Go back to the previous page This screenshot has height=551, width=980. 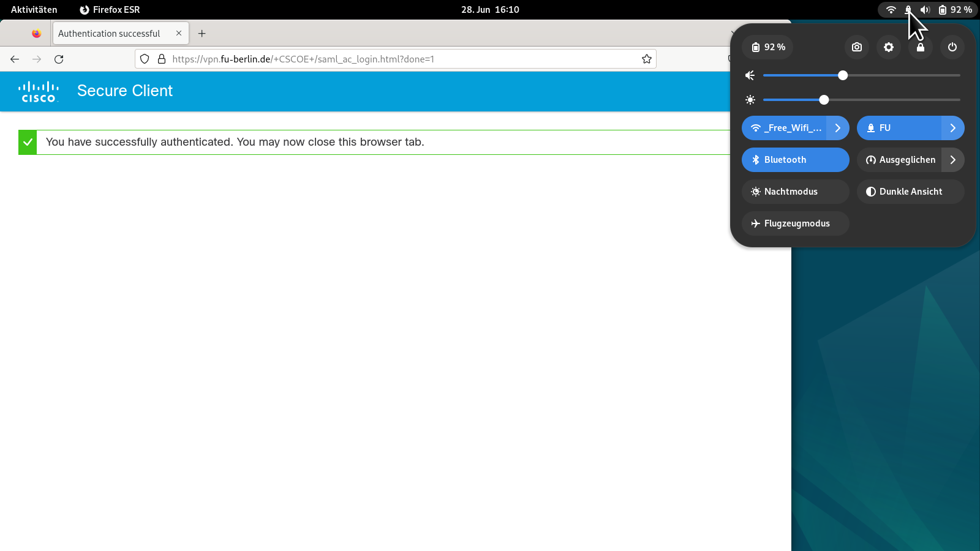15,59
